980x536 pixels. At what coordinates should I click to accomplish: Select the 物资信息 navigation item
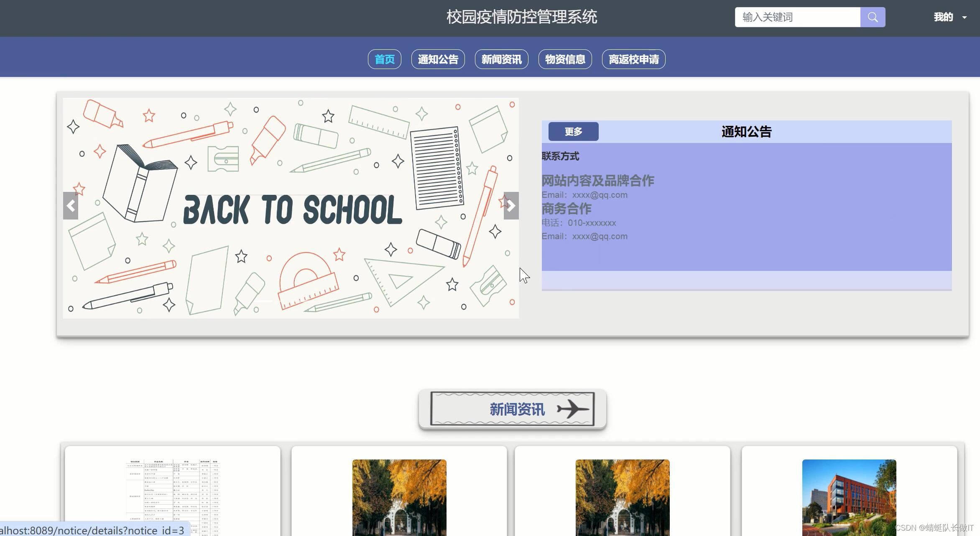(565, 59)
